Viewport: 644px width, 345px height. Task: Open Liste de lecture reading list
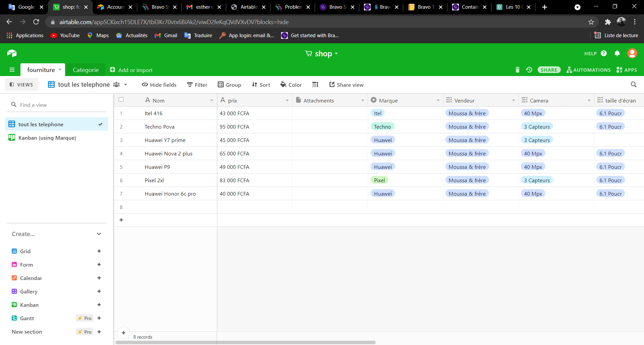[616, 36]
